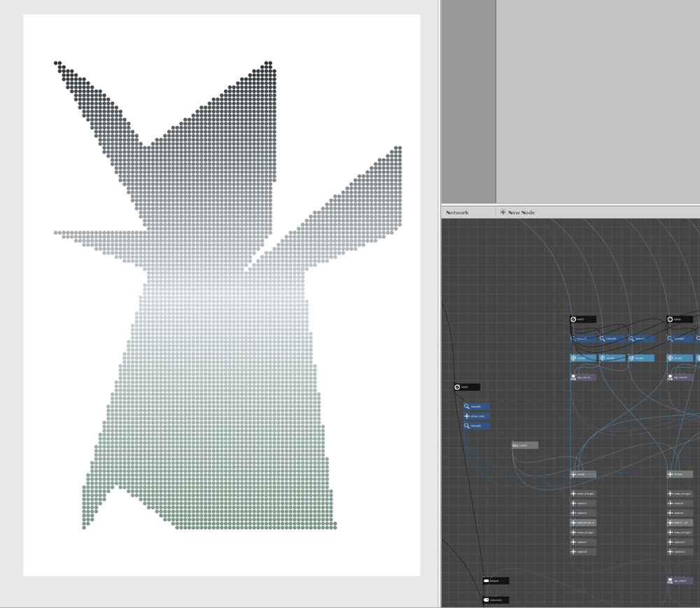
Task: Select the duplicate_by_n node
Action: click(x=583, y=523)
